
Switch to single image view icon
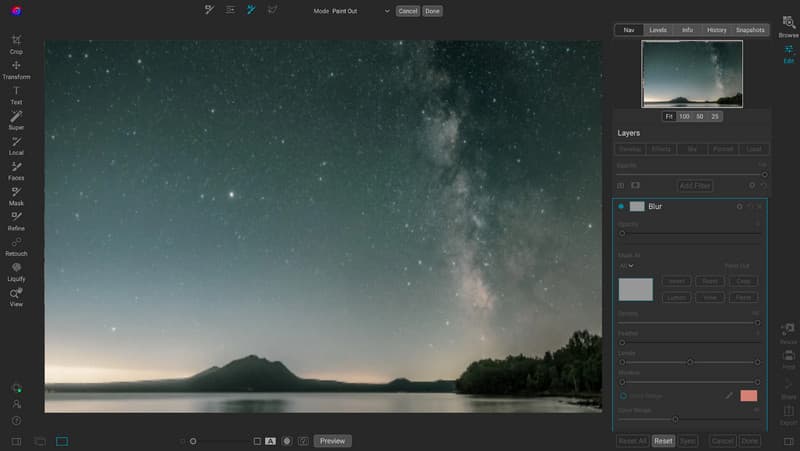tap(62, 441)
